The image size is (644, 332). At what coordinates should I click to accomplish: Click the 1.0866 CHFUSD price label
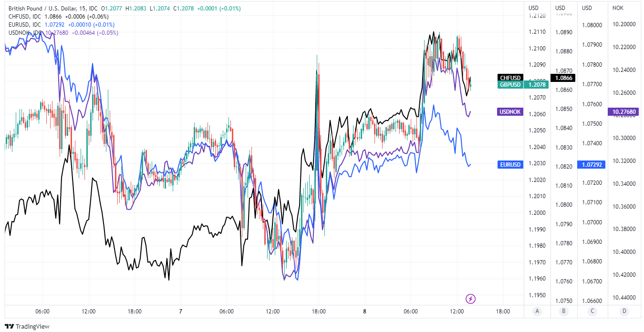click(563, 78)
